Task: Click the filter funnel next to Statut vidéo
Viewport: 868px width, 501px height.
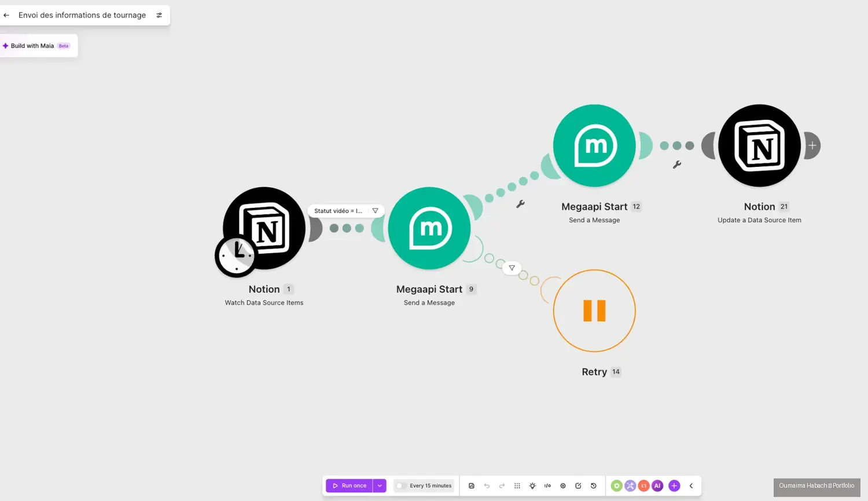Action: (375, 211)
